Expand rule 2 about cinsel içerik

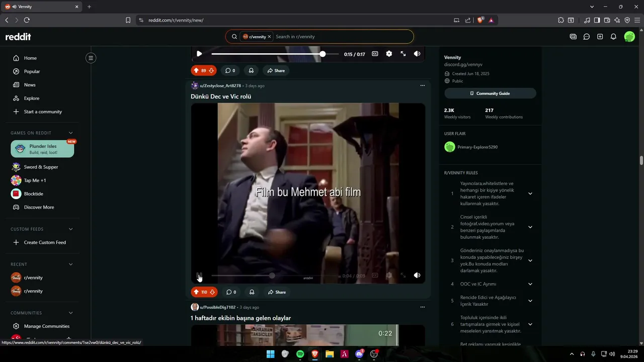(530, 227)
